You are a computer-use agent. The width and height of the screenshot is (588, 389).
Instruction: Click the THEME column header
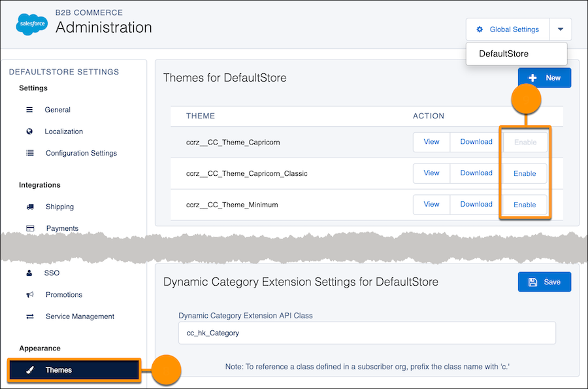(201, 116)
